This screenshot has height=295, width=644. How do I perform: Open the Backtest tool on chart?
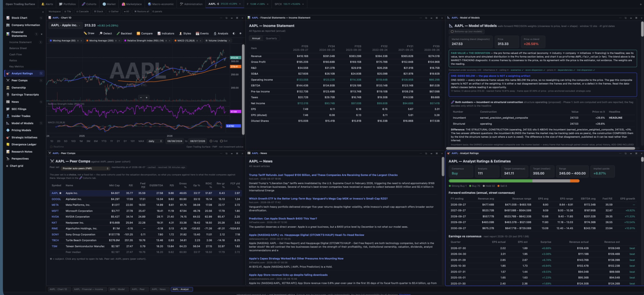[124, 33]
